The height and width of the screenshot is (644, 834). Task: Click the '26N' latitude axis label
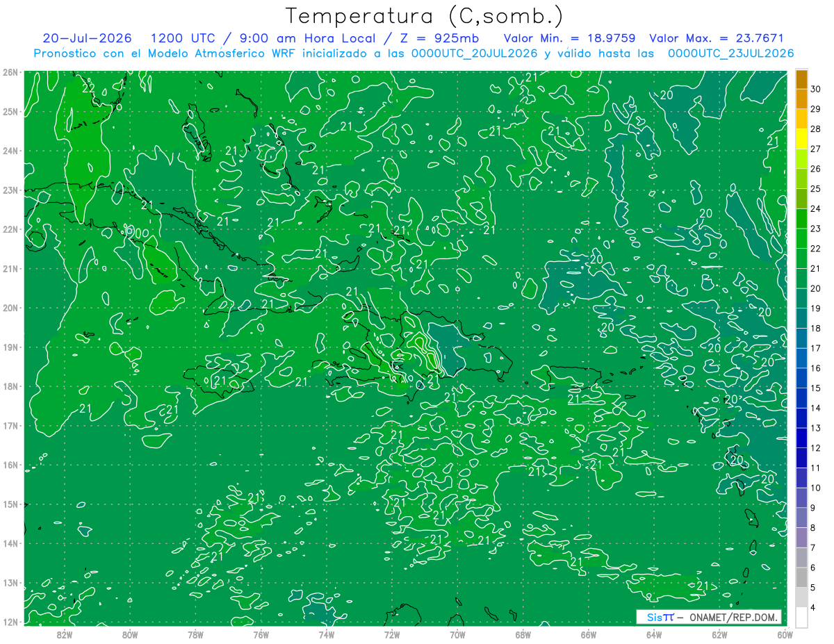(x=10, y=72)
